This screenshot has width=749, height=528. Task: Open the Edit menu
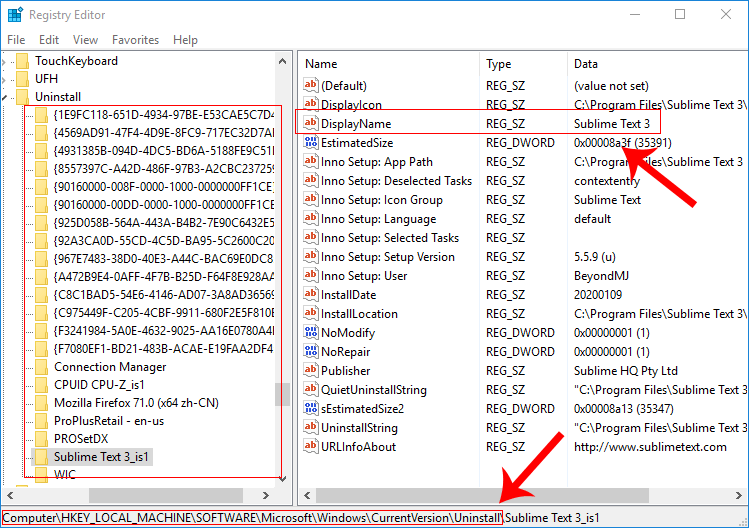pos(49,40)
